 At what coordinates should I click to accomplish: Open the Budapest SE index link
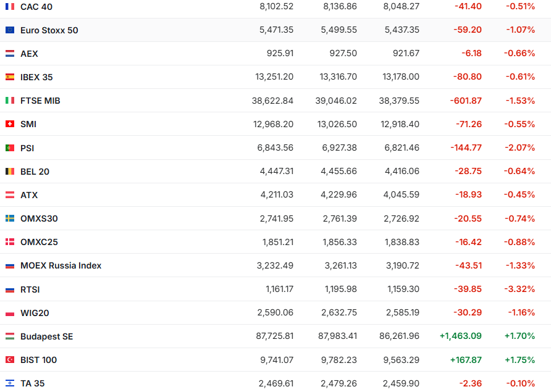pyautogui.click(x=46, y=336)
